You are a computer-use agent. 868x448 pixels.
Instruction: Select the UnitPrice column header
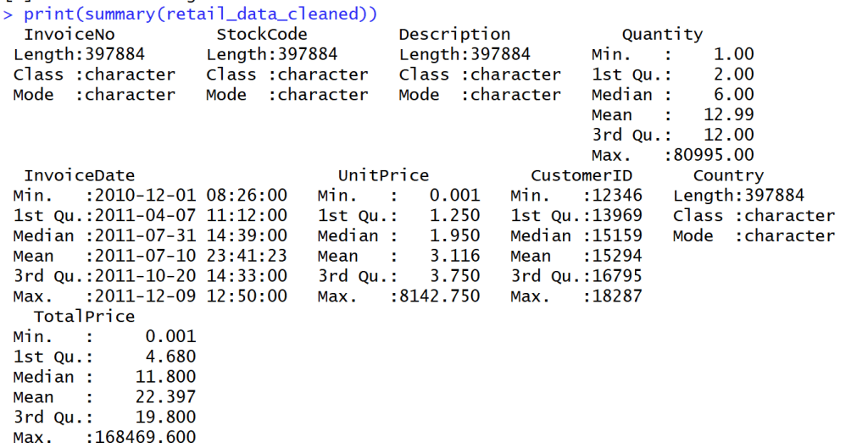(383, 175)
